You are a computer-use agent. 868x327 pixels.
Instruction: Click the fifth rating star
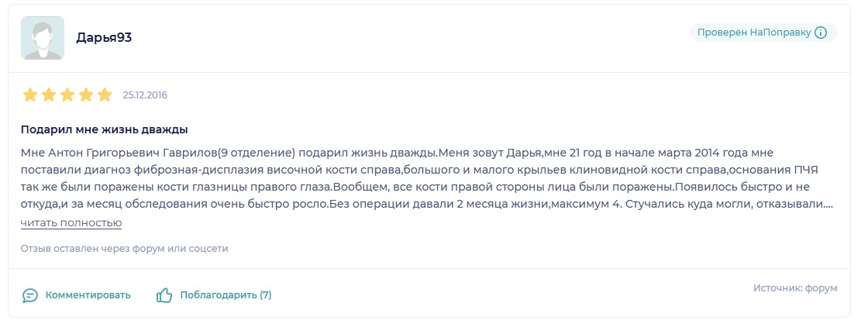(x=105, y=95)
